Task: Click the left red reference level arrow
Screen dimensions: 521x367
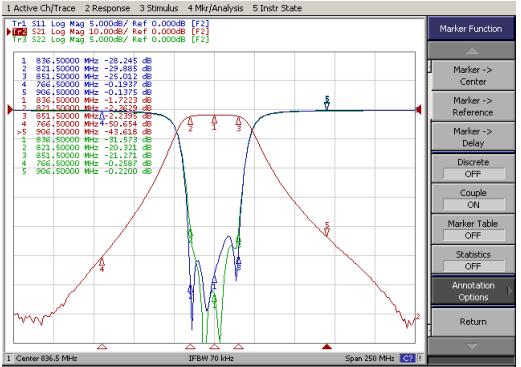Action: click(x=10, y=109)
